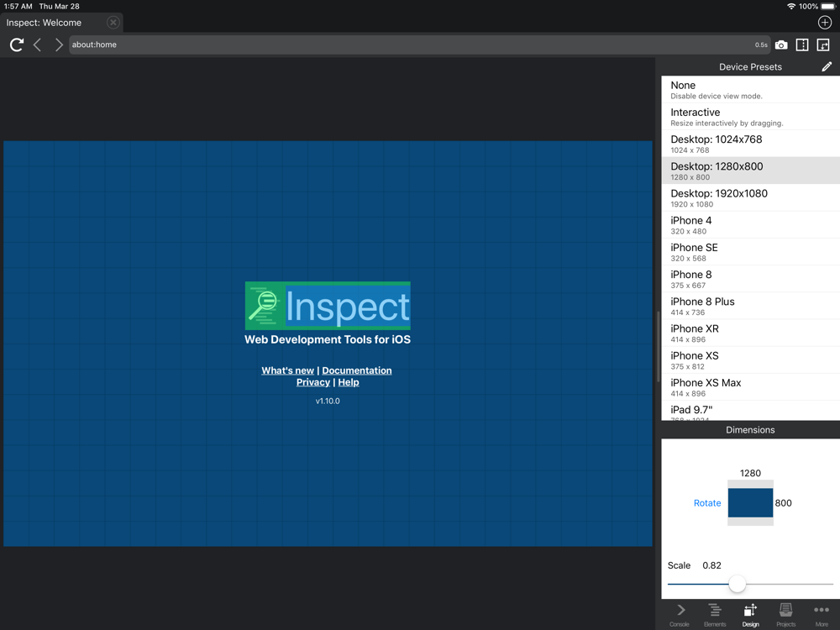The width and height of the screenshot is (840, 630).
Task: Open the Projects tab
Action: [x=786, y=615]
